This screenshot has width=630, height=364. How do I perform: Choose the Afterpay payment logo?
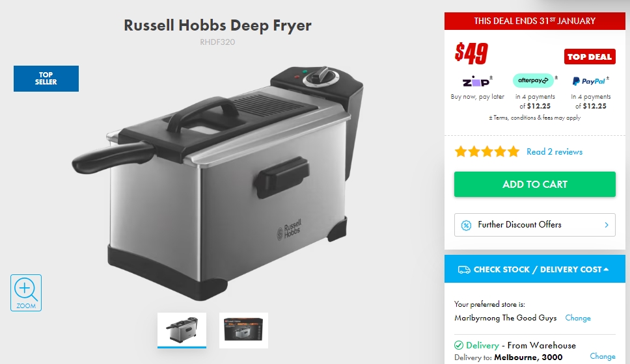click(533, 80)
